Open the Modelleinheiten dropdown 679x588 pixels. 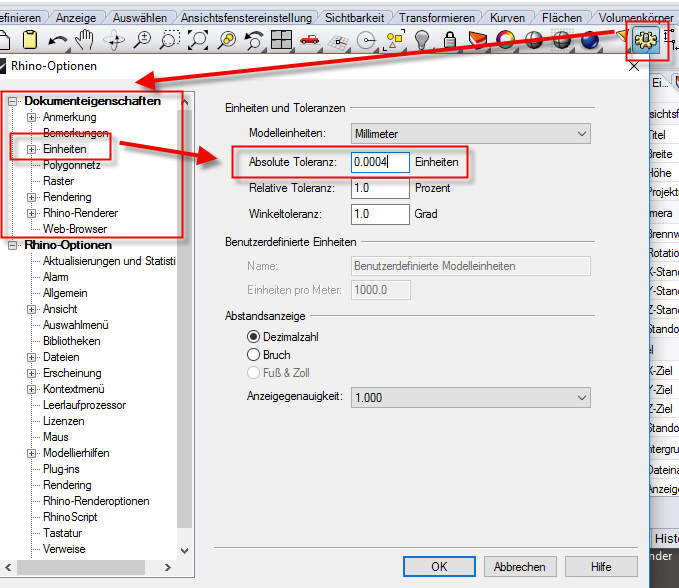point(470,133)
